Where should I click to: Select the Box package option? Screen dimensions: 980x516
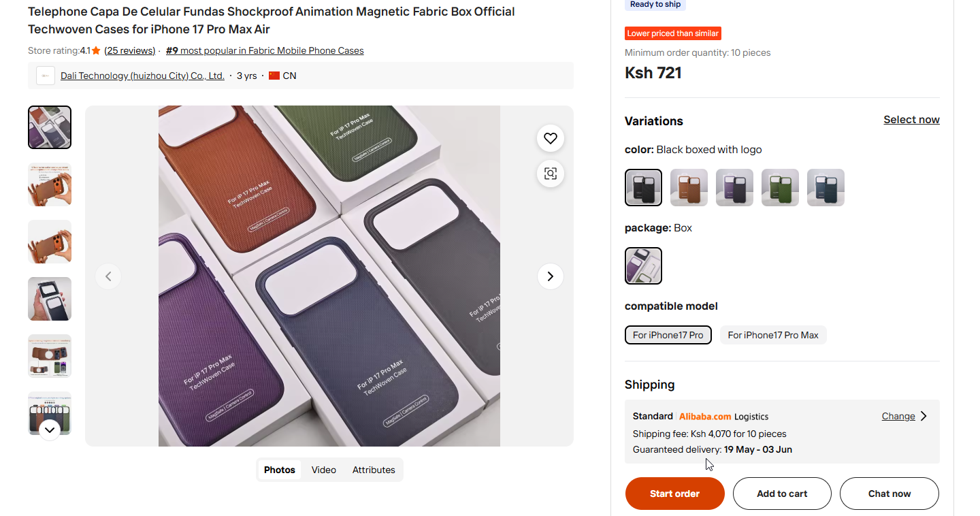click(643, 265)
